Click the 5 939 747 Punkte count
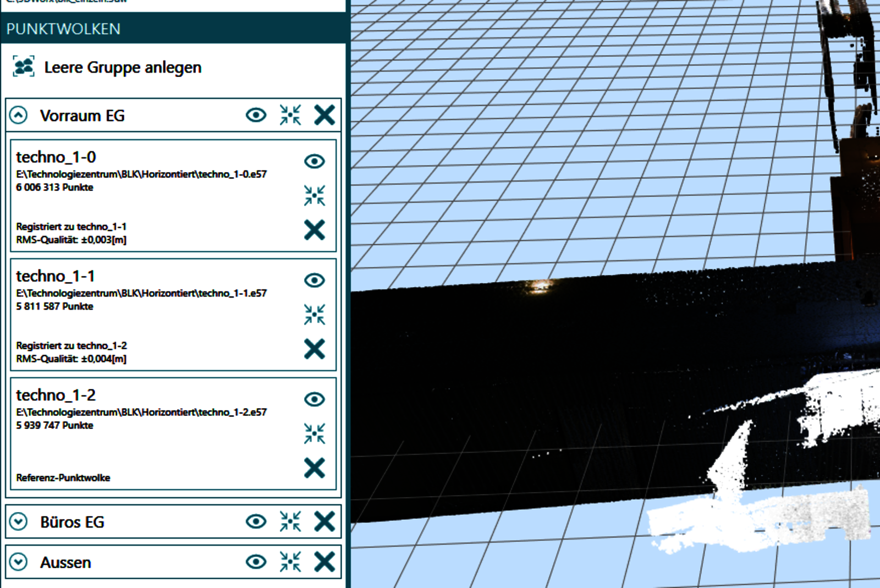 coord(54,426)
